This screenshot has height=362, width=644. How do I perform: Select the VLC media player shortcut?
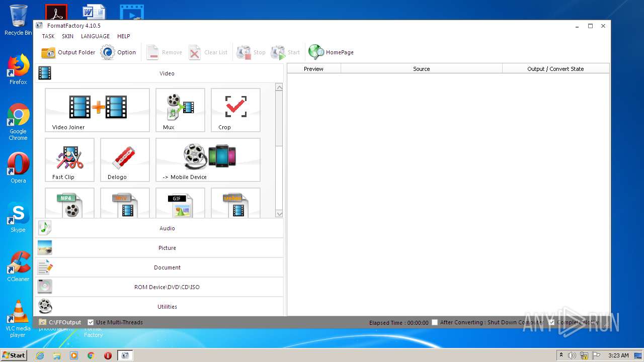(18, 319)
